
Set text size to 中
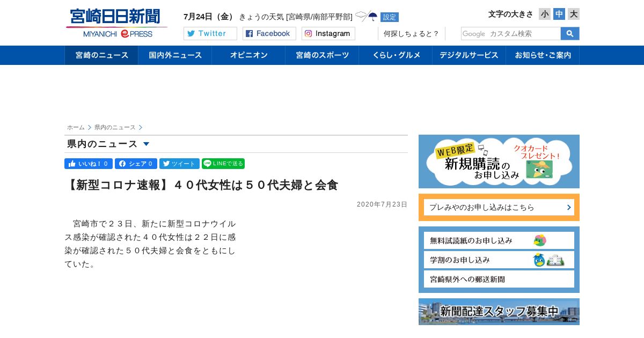pyautogui.click(x=559, y=14)
